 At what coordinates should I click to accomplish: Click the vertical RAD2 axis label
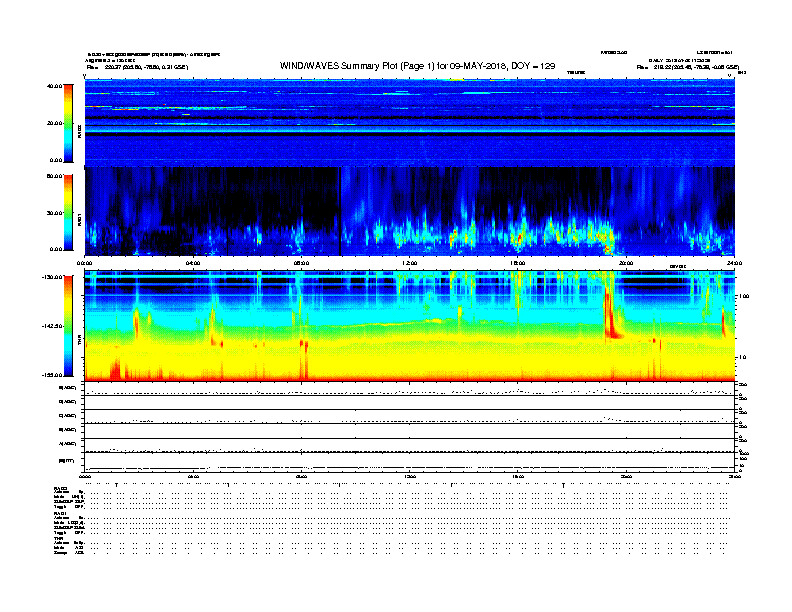coord(79,131)
